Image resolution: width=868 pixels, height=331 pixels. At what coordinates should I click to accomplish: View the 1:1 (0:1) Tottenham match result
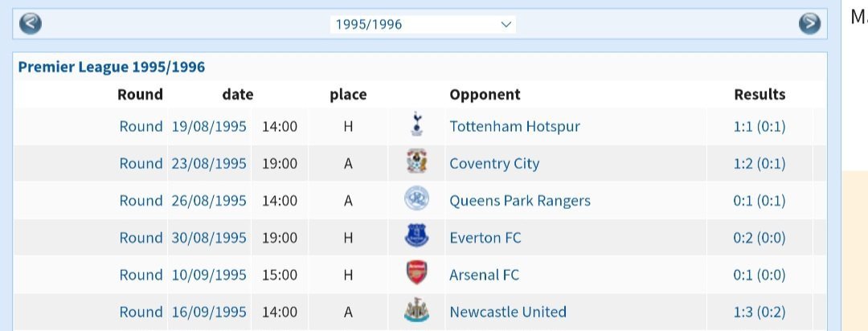pyautogui.click(x=759, y=126)
